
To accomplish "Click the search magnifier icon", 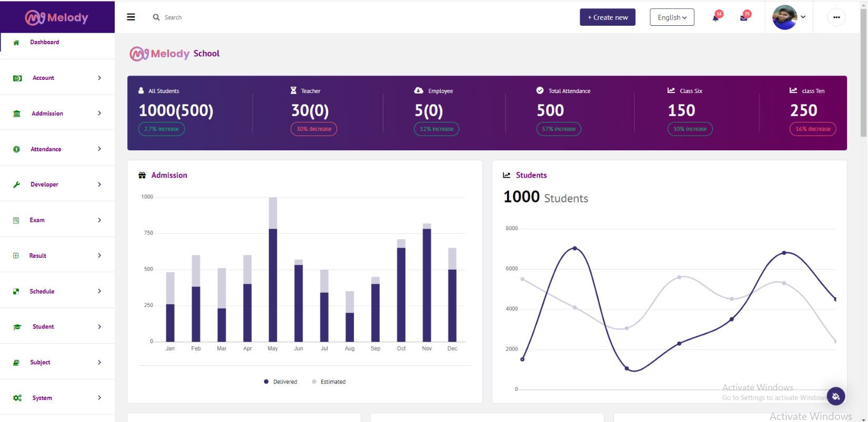I will click(x=156, y=17).
